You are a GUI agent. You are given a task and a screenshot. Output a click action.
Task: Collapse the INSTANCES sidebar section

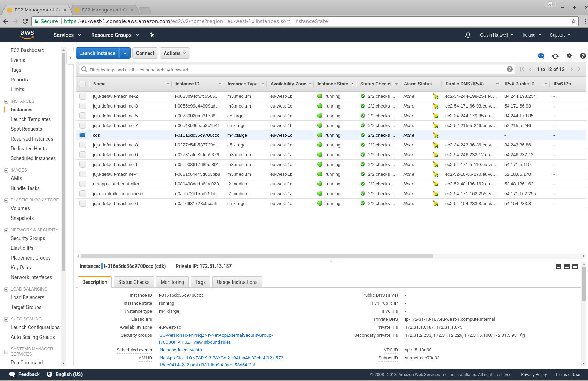coord(6,101)
